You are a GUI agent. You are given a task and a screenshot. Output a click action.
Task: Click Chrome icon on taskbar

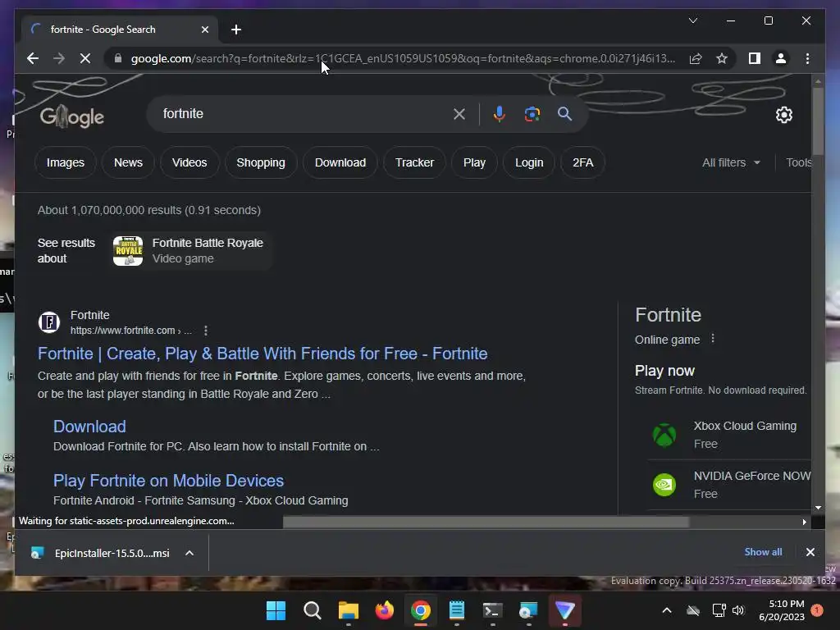[x=421, y=610]
